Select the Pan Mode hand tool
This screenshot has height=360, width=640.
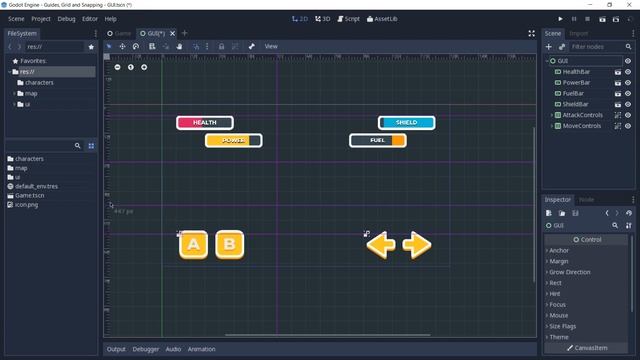click(x=179, y=47)
